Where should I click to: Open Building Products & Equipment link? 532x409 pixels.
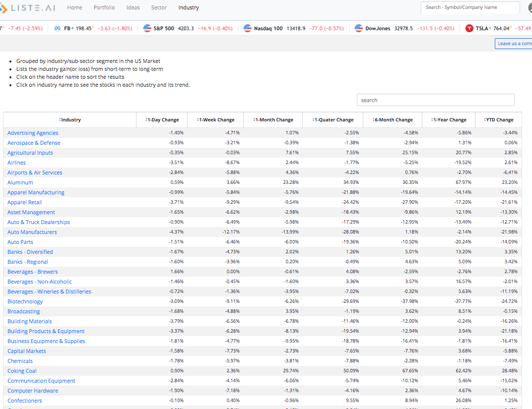coord(46,331)
